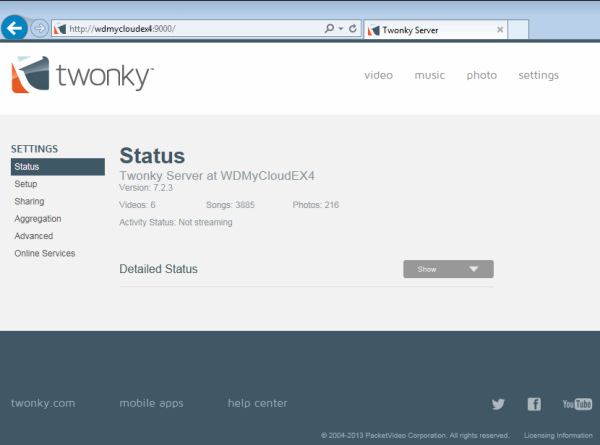Click the refresh page icon
600x445 pixels.
coord(353,28)
